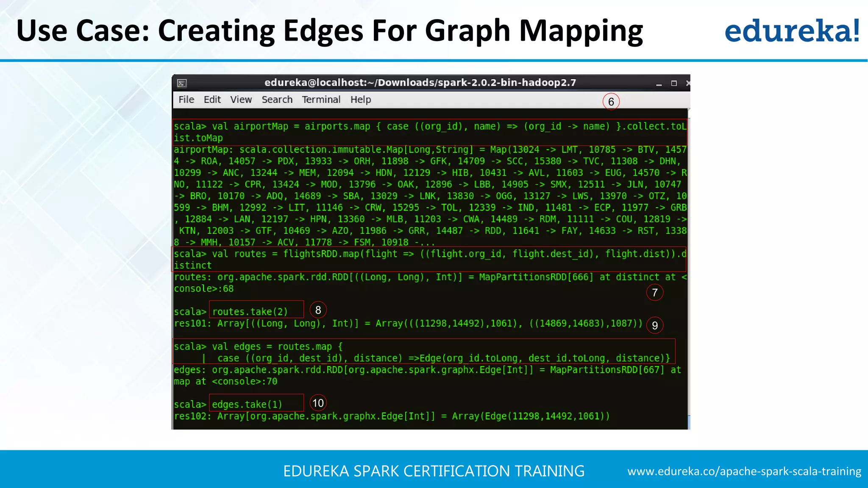Click the terminal vertical scrollbar

689,269
